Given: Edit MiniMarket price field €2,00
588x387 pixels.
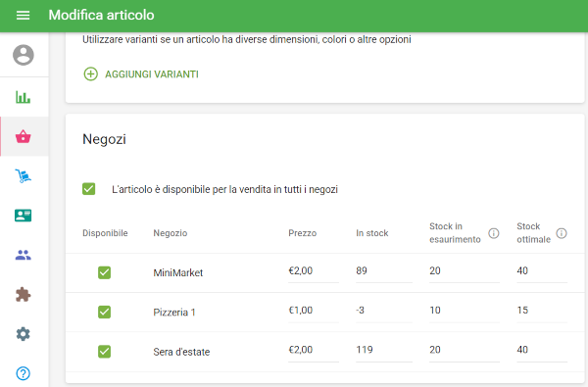Looking at the screenshot, I should click(x=314, y=271).
